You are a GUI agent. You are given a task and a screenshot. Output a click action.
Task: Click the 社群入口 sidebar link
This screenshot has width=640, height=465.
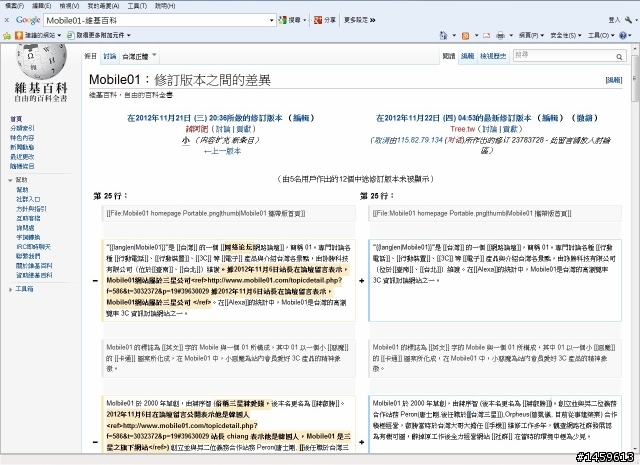click(28, 199)
